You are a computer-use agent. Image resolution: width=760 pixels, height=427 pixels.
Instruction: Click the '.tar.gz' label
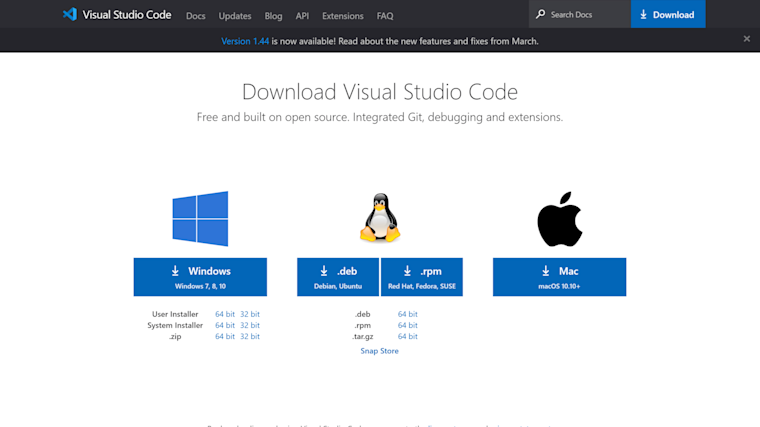tap(363, 336)
